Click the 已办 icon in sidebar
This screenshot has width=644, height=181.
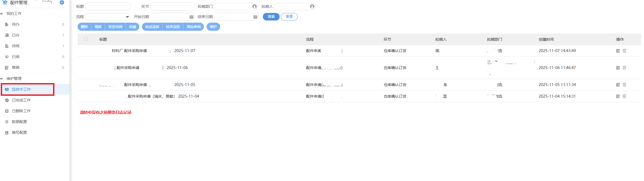(7, 35)
